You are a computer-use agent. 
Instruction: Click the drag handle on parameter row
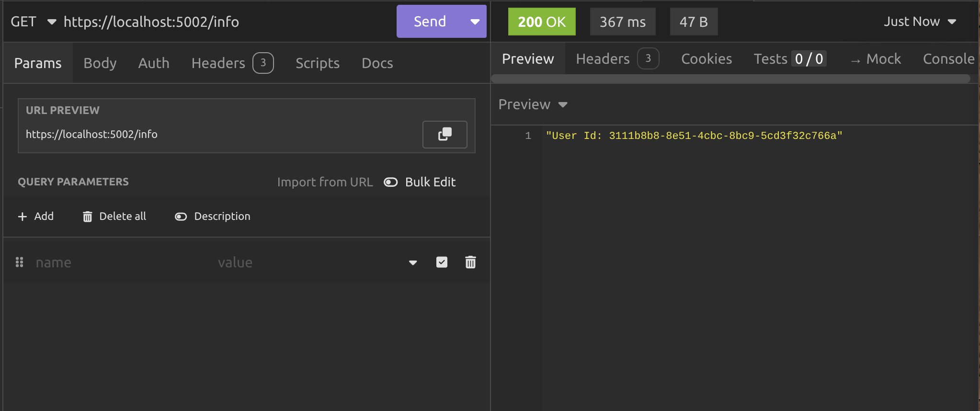[x=20, y=262]
